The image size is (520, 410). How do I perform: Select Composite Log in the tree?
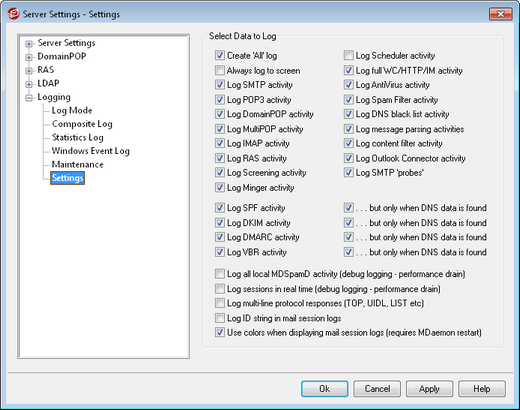(82, 124)
